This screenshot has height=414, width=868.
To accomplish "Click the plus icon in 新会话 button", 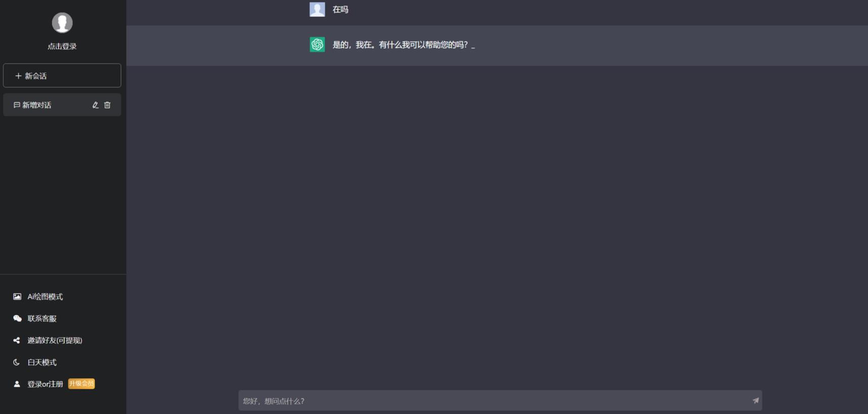I will click(x=18, y=76).
